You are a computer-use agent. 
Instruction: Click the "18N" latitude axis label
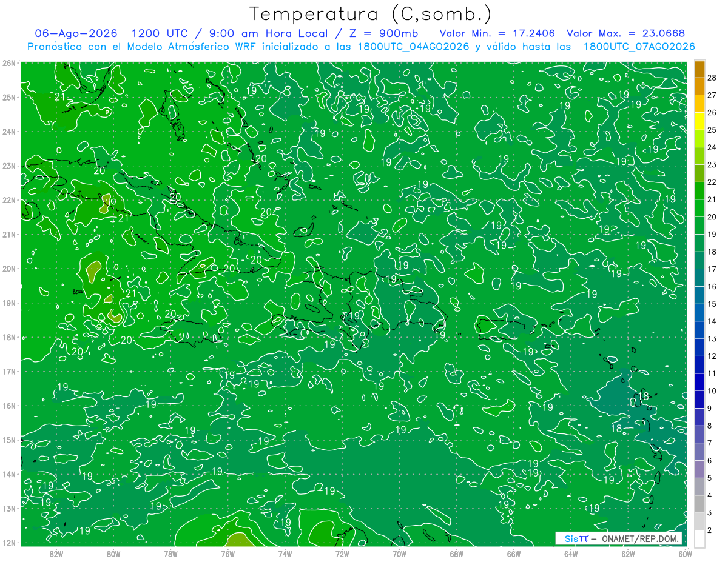(x=8, y=337)
